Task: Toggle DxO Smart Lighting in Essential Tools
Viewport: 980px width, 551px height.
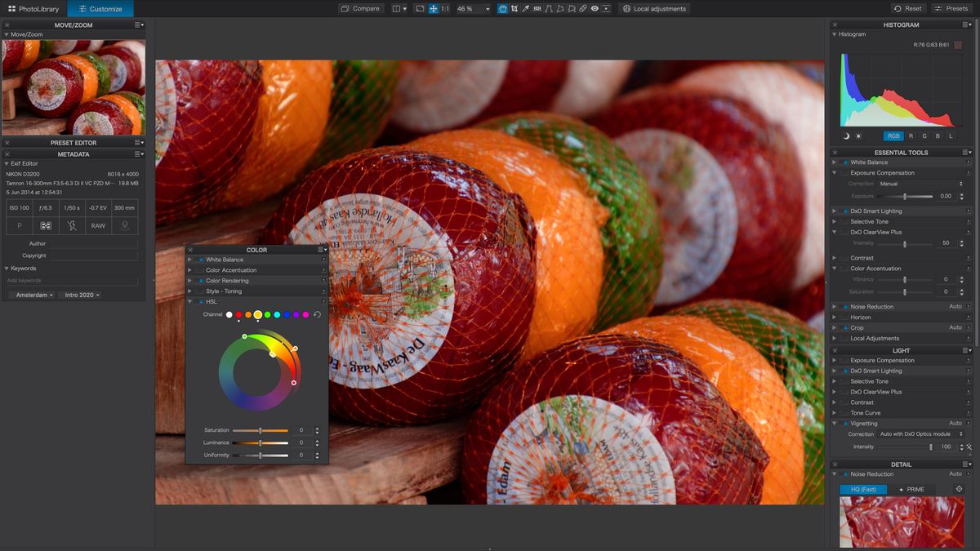Action: coord(844,211)
